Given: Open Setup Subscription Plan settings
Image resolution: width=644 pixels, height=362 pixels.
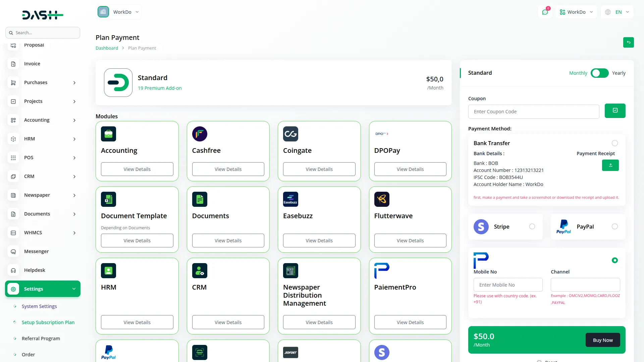Looking at the screenshot, I should click(x=48, y=322).
